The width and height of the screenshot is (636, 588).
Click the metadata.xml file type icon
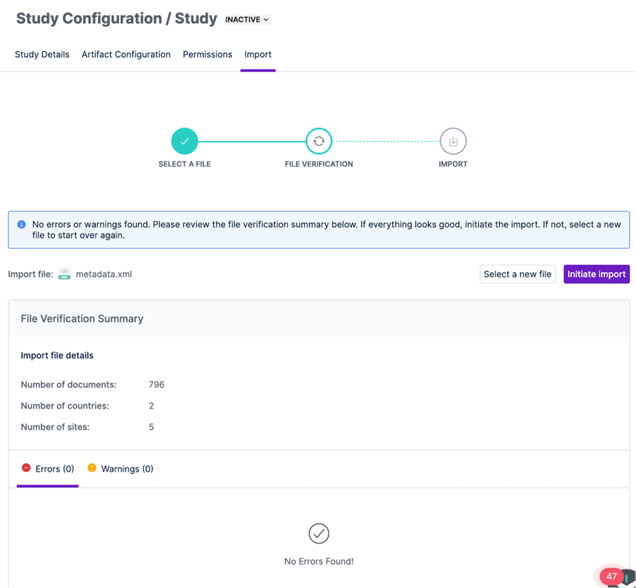[64, 274]
